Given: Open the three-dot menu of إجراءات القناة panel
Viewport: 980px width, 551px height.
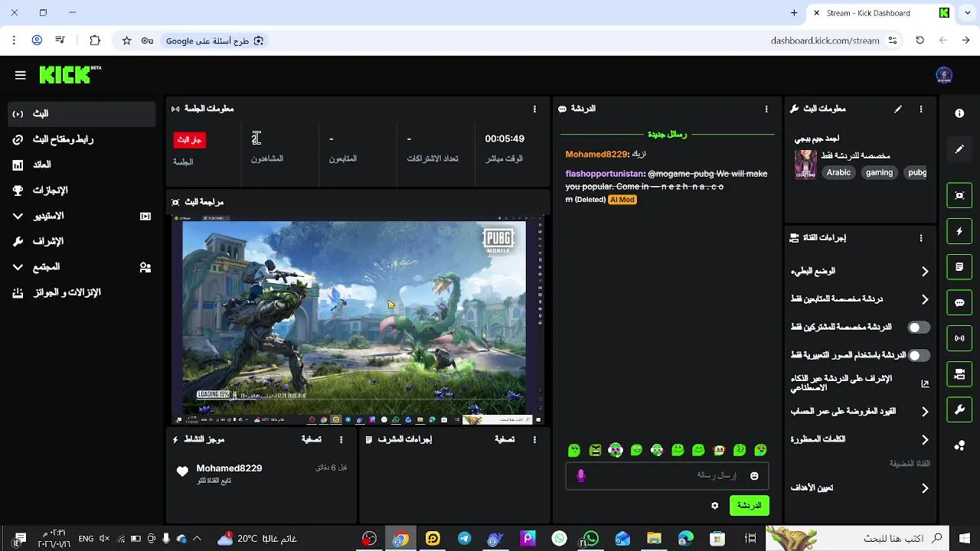Looking at the screenshot, I should point(921,238).
